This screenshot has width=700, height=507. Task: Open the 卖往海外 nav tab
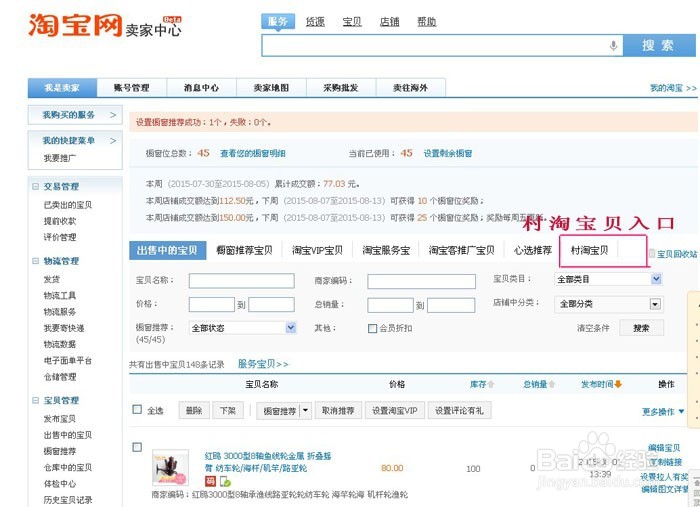tap(411, 87)
